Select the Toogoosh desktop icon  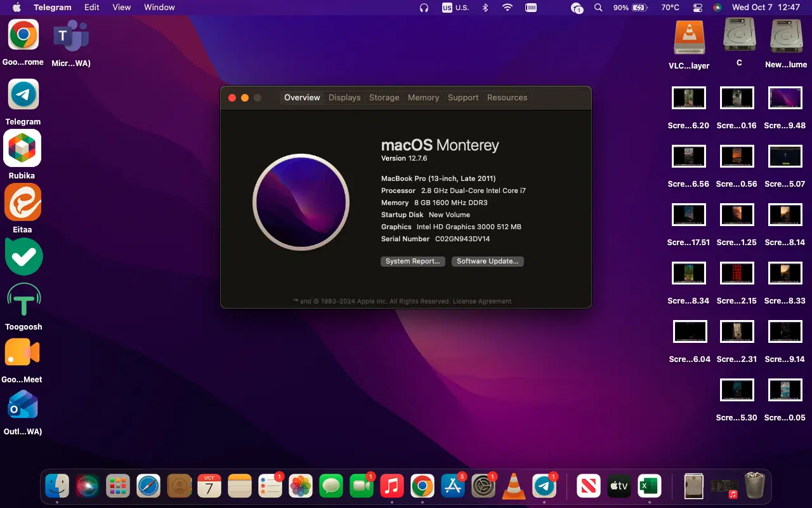(23, 300)
